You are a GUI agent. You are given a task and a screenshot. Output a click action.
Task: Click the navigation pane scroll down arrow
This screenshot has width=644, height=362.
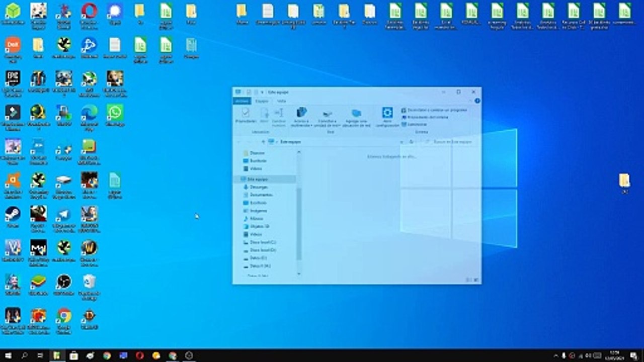point(299,274)
